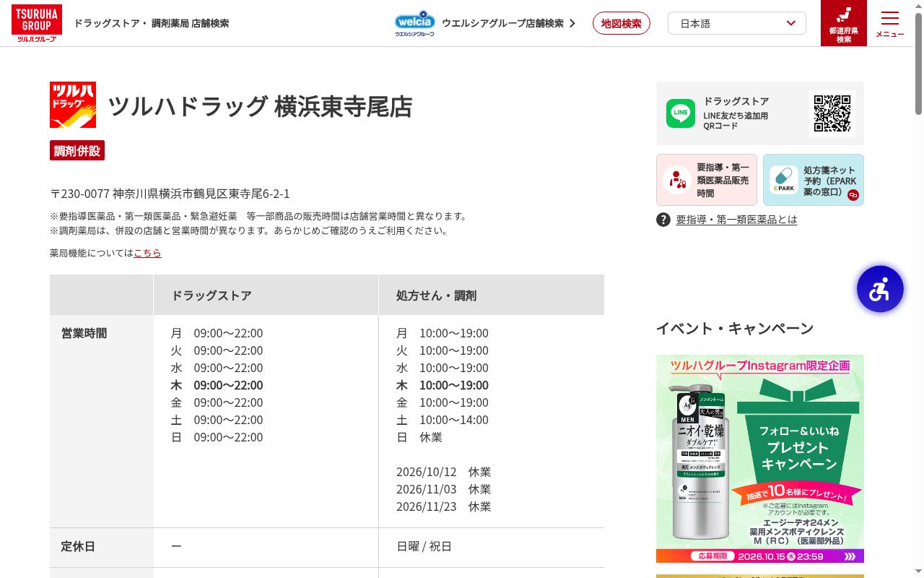Open the 日本語 language dropdown
This screenshot has height=578, width=924.
coord(737,23)
